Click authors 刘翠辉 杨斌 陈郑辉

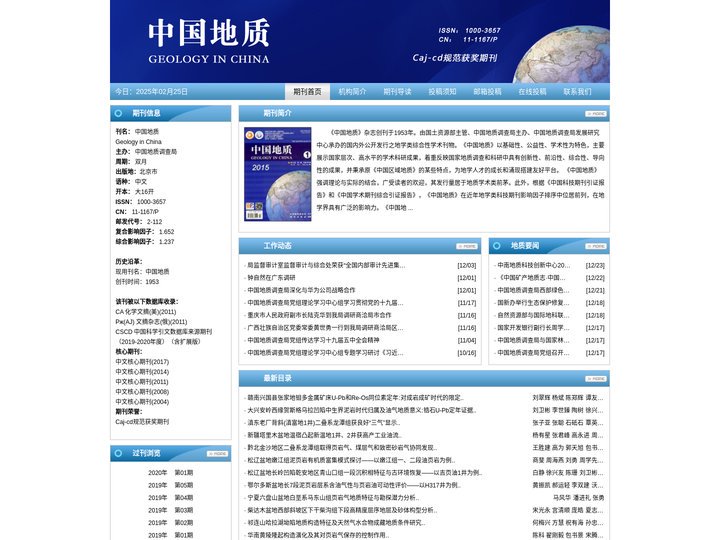click(568, 398)
